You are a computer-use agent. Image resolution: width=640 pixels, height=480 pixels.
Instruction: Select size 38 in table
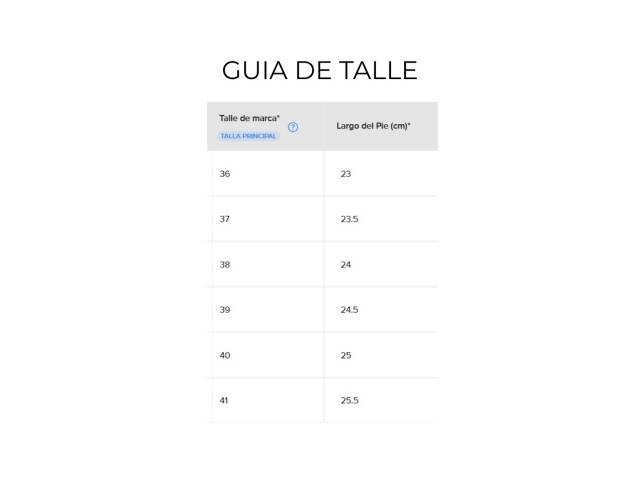coord(225,264)
